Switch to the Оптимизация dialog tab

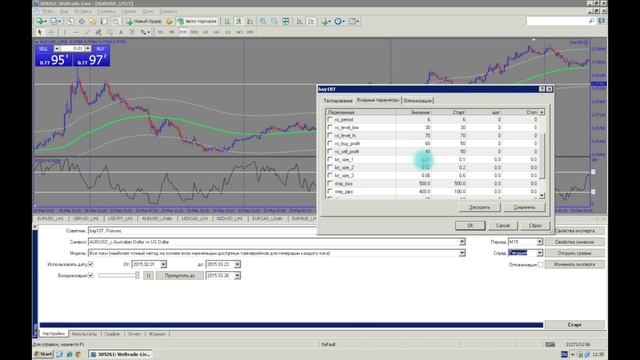point(418,100)
